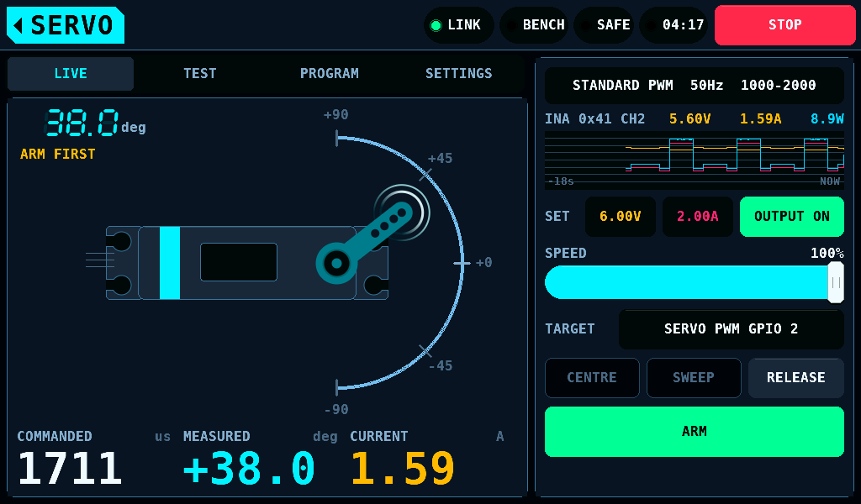Click the INA 0x41 CH2 sensor label
Image resolution: width=861 pixels, height=504 pixels.
(x=594, y=119)
